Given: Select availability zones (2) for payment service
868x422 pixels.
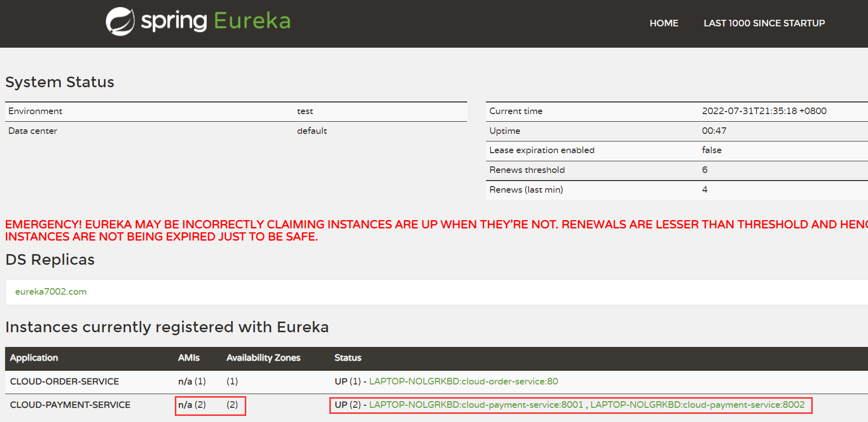Looking at the screenshot, I should tap(232, 405).
